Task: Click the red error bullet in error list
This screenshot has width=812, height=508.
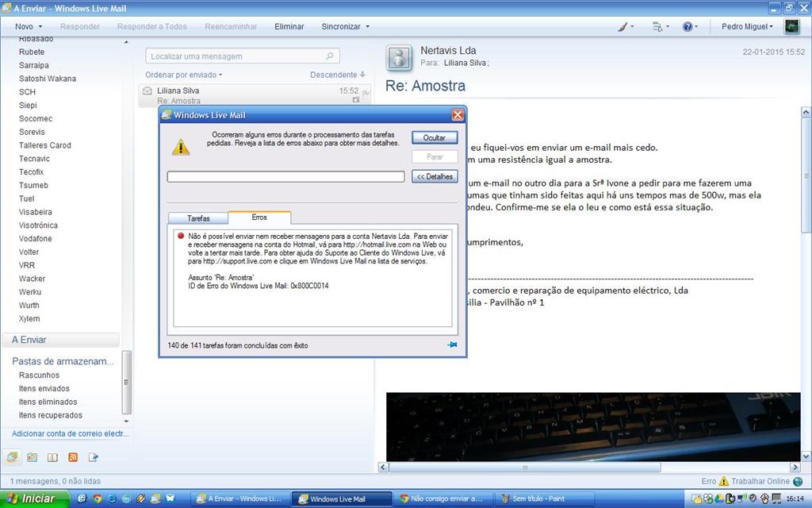Action: pyautogui.click(x=181, y=236)
